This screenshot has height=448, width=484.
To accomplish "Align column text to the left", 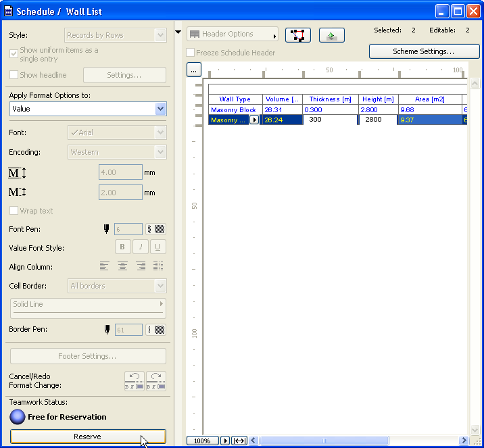I will 105,267.
